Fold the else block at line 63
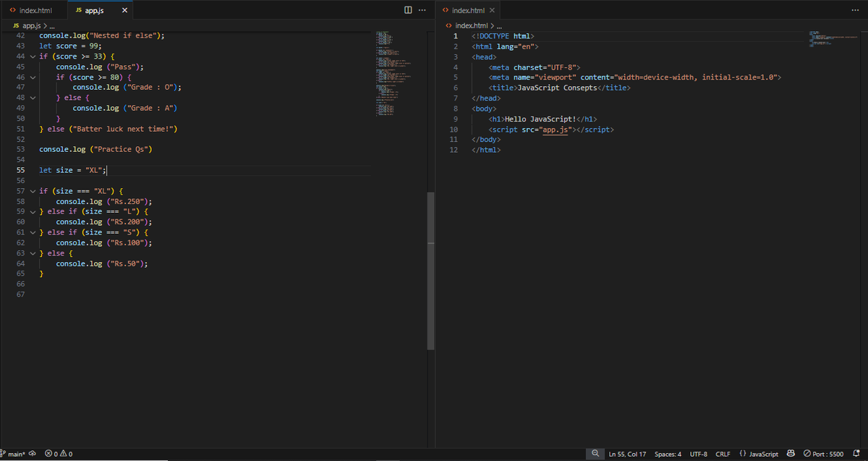 point(33,254)
